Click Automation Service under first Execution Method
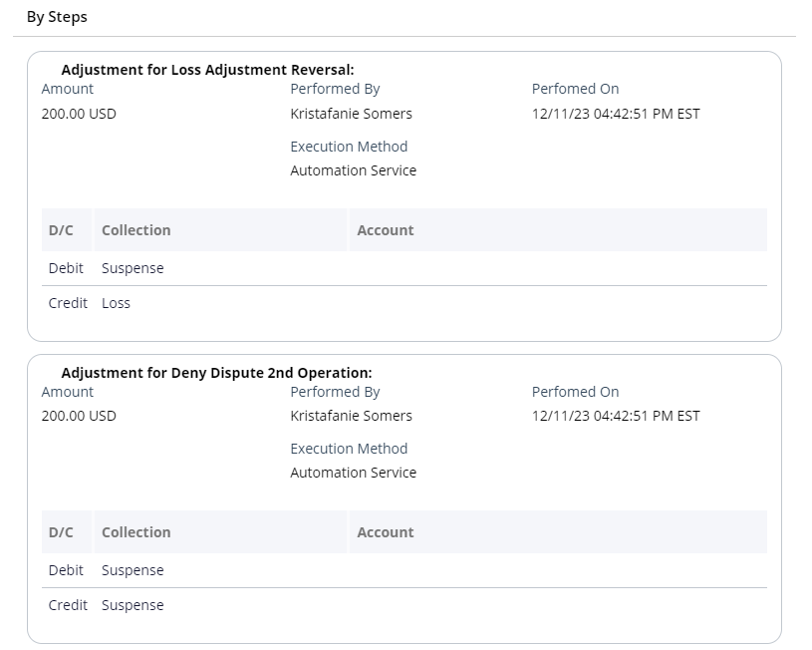 click(x=353, y=170)
